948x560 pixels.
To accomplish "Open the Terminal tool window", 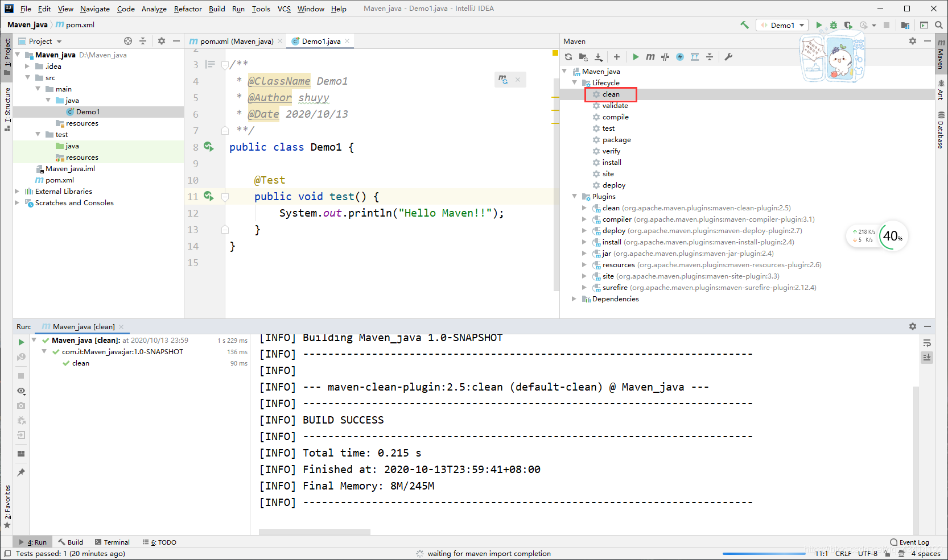I will coord(112,542).
